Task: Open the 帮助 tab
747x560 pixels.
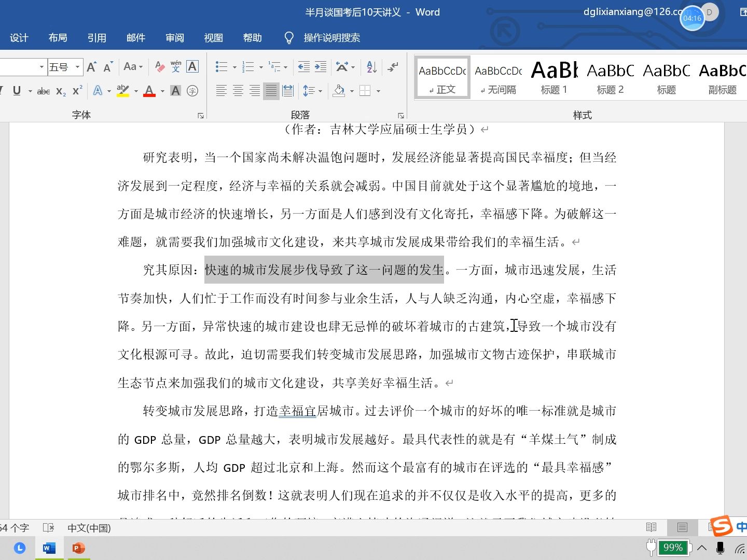Action: click(253, 38)
